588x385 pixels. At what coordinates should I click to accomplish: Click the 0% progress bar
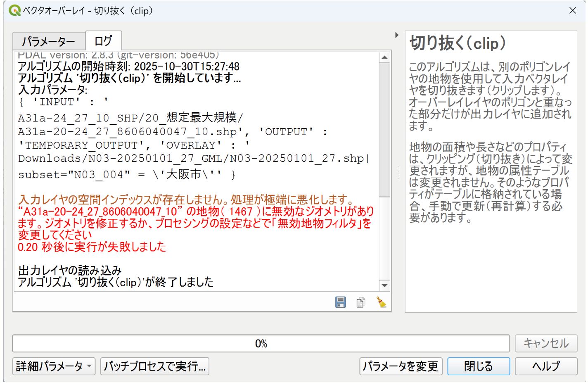tap(261, 343)
